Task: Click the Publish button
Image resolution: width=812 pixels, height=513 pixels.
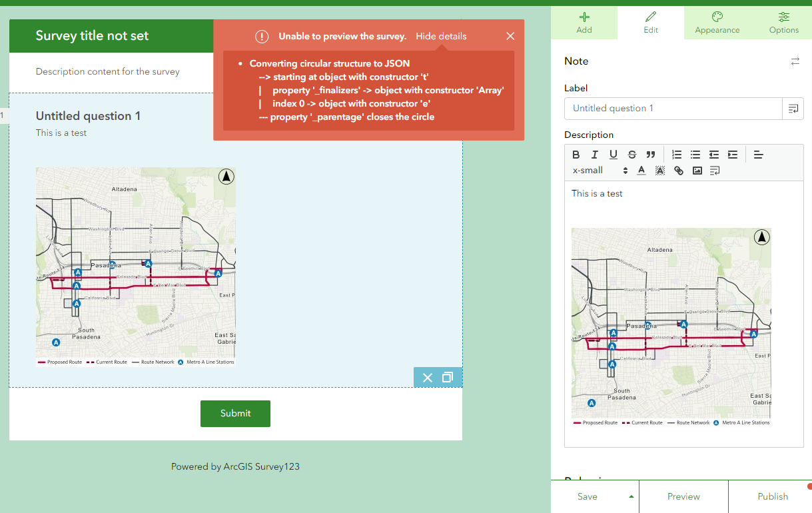Action: (x=773, y=496)
